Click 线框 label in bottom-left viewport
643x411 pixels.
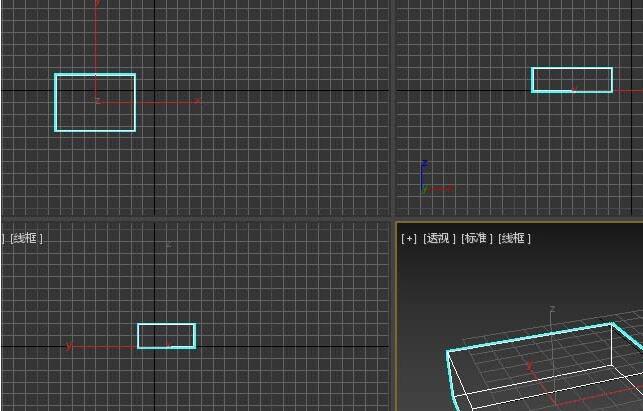coord(27,239)
